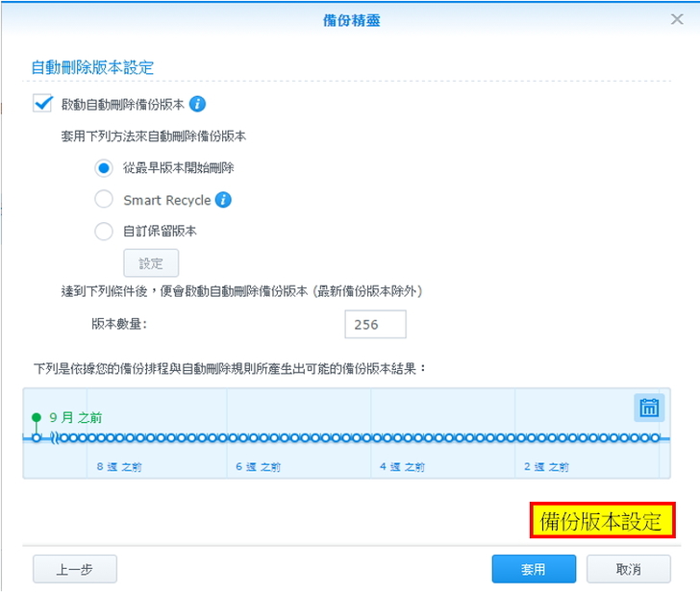Select the 從最早版本開始刪除 radio option
This screenshot has height=594, width=700.
105,168
